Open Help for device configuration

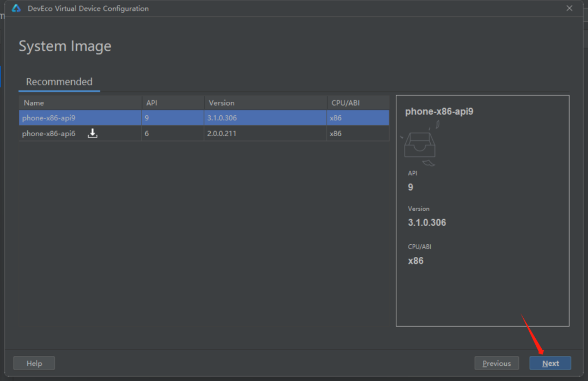pos(34,363)
